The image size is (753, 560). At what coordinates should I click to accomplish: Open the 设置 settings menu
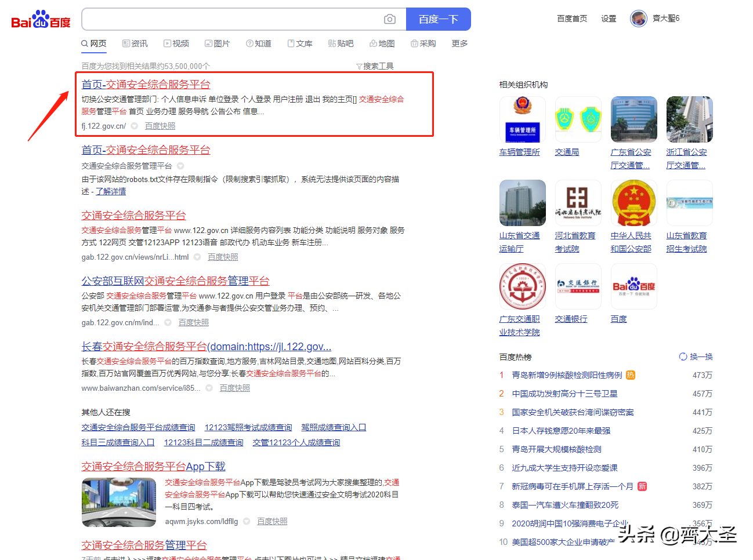(609, 18)
